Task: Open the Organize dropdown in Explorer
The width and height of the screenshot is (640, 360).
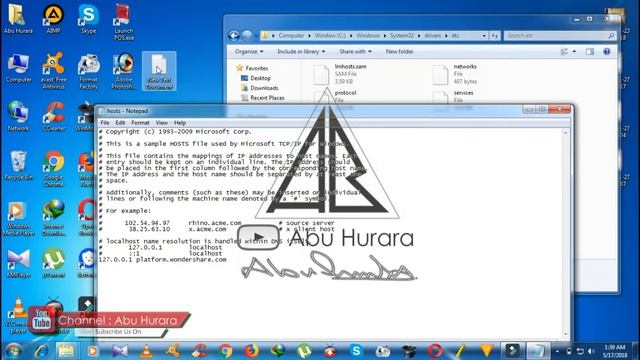Action: (249, 52)
